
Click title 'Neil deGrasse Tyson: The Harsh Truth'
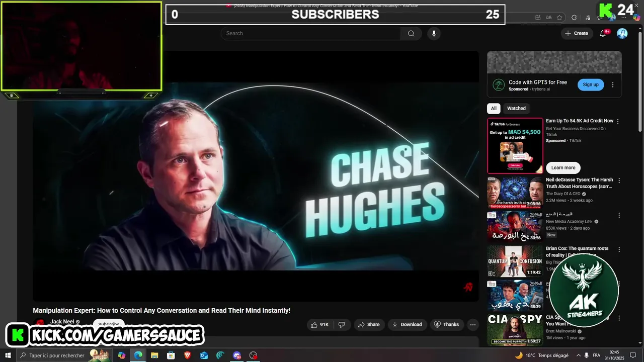(580, 183)
